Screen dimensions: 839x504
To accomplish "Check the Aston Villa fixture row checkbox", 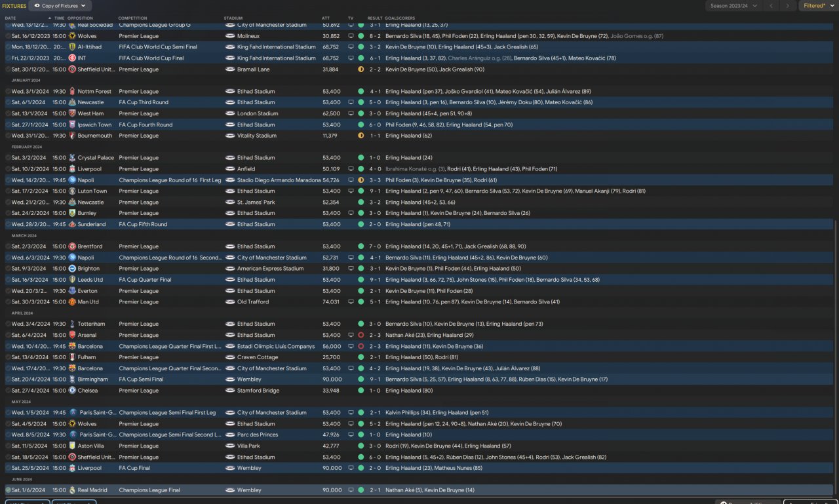I will tap(8, 446).
